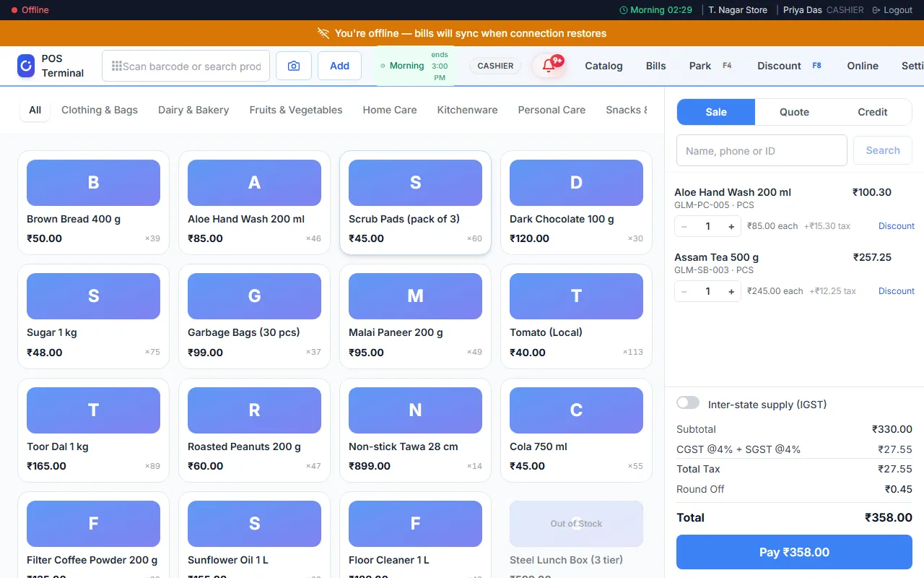Click the customer name, phone or ID field

pyautogui.click(x=762, y=150)
